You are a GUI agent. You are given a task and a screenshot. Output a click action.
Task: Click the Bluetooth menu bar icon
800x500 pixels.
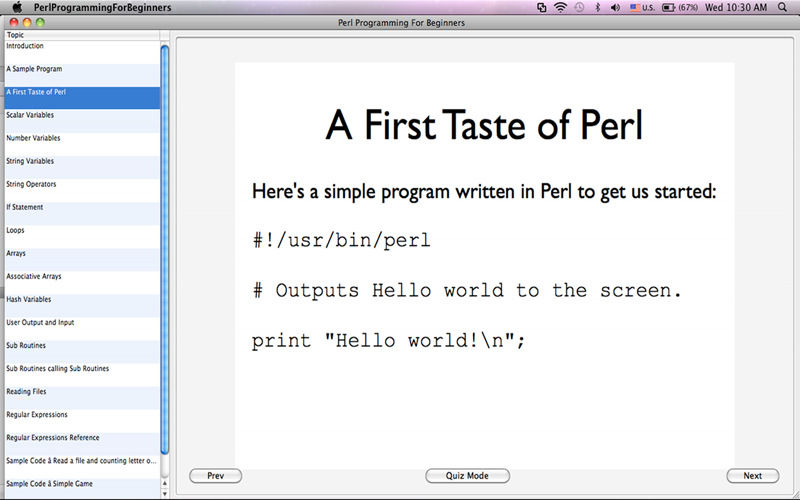click(598, 7)
